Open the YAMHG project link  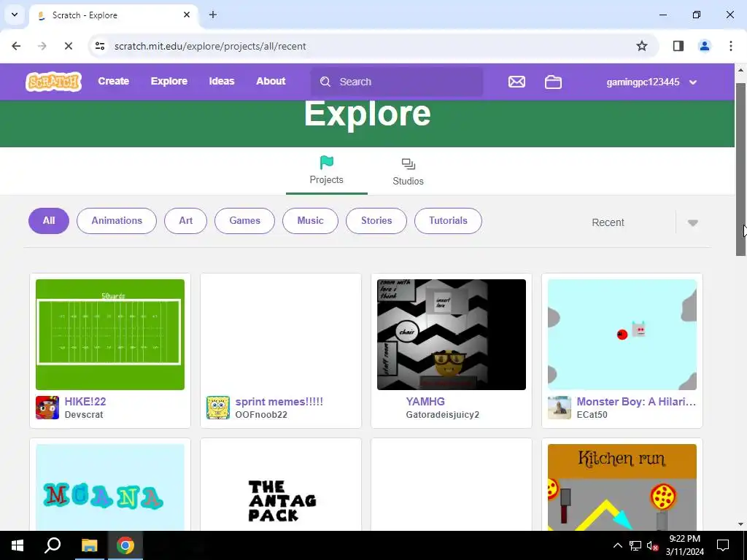pos(425,402)
